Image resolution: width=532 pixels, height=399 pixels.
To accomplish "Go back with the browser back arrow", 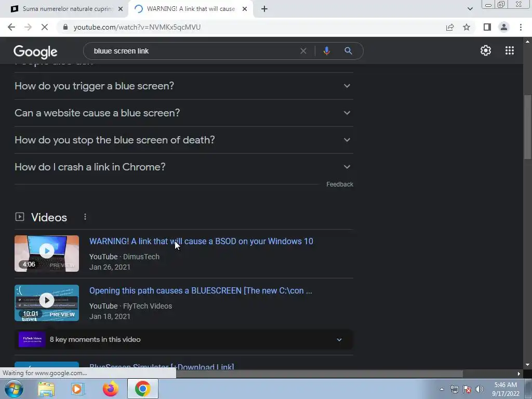I will tap(11, 27).
